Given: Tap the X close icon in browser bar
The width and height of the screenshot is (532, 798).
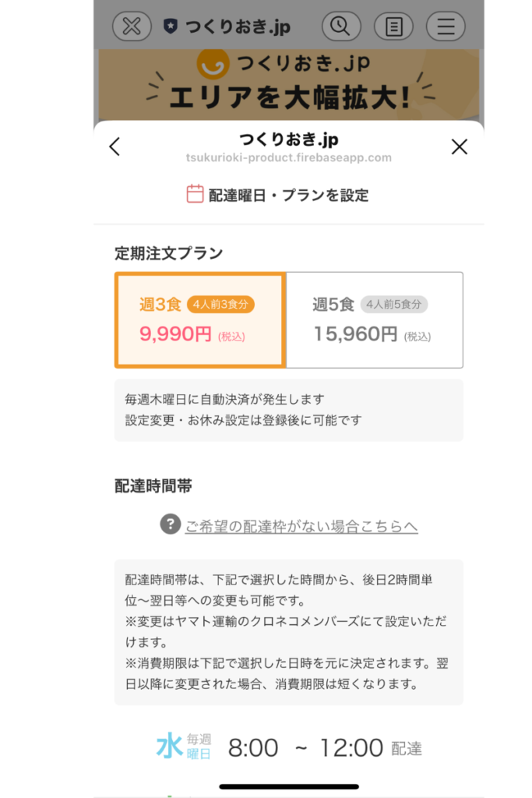Looking at the screenshot, I should click(132, 26).
